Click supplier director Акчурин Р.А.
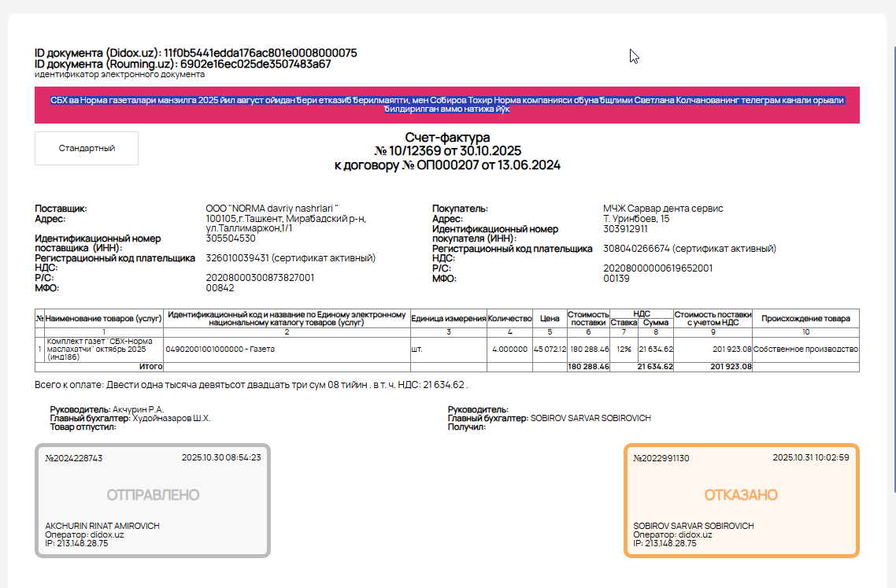The image size is (896, 588). tap(138, 410)
